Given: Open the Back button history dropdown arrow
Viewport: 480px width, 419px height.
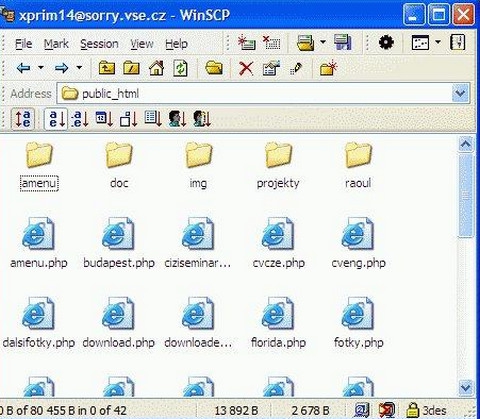Looking at the screenshot, I should (x=41, y=68).
